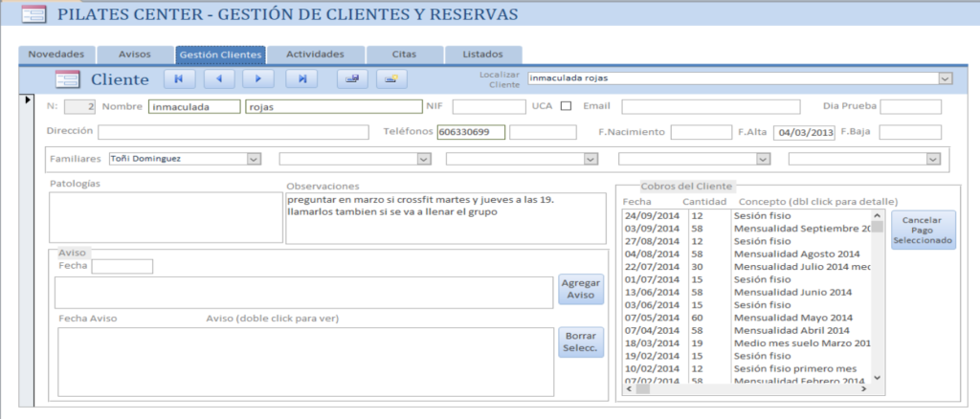Click the form icon beside Cliente title
Viewport: 980px width, 419px height.
pyautogui.click(x=67, y=80)
